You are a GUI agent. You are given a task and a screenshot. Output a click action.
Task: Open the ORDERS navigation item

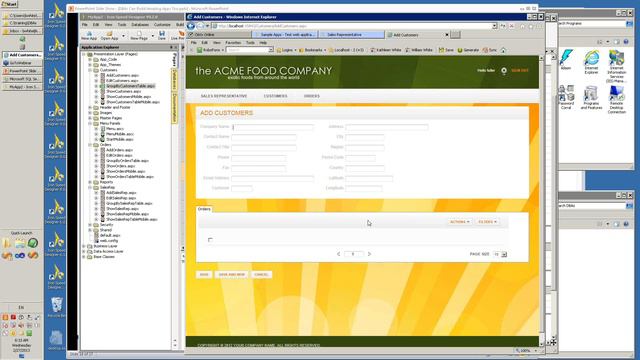point(312,96)
